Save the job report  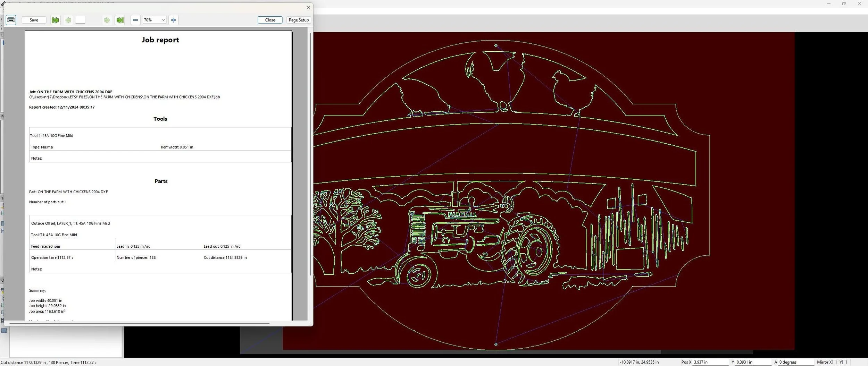coord(34,20)
